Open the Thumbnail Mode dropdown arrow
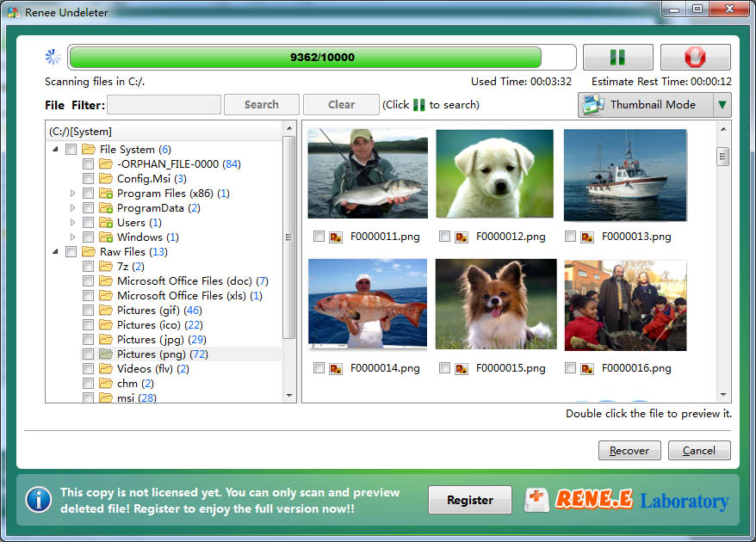The height and width of the screenshot is (542, 756). click(722, 105)
